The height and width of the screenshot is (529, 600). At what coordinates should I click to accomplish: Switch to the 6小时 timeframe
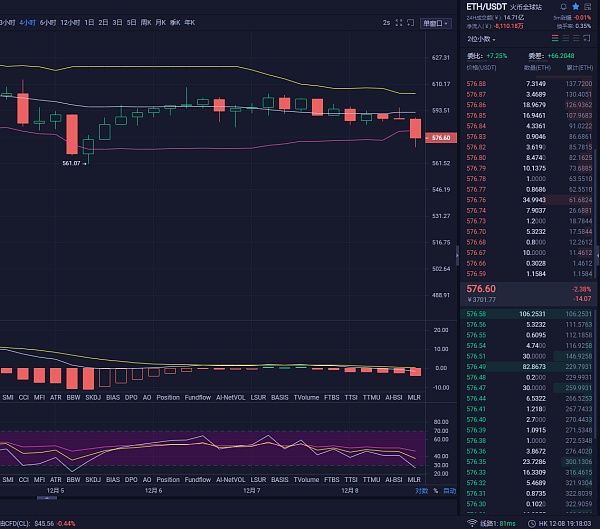click(48, 23)
